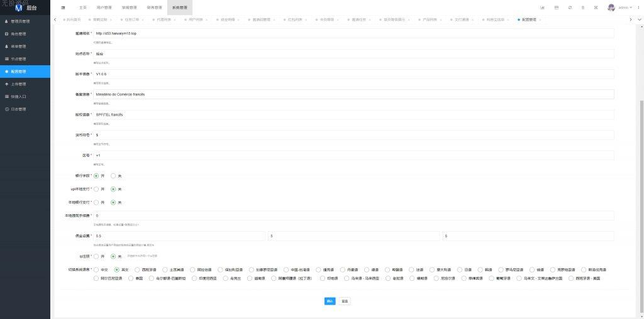Click the lock icon in top bar

(583, 8)
